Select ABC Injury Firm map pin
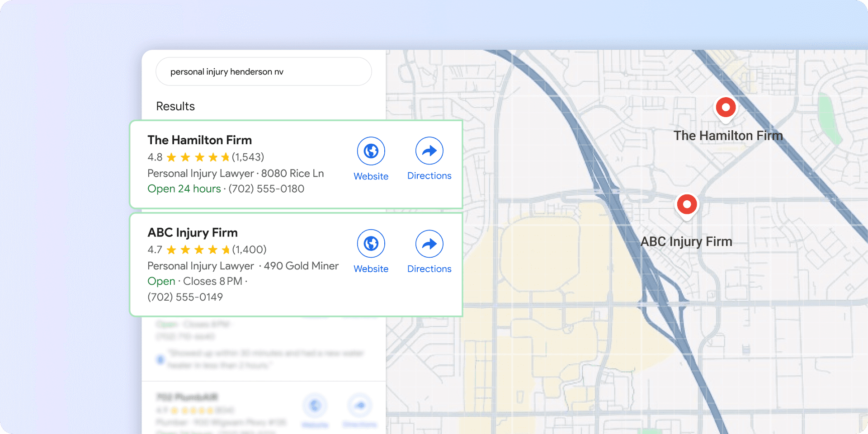868x434 pixels. [x=687, y=205]
